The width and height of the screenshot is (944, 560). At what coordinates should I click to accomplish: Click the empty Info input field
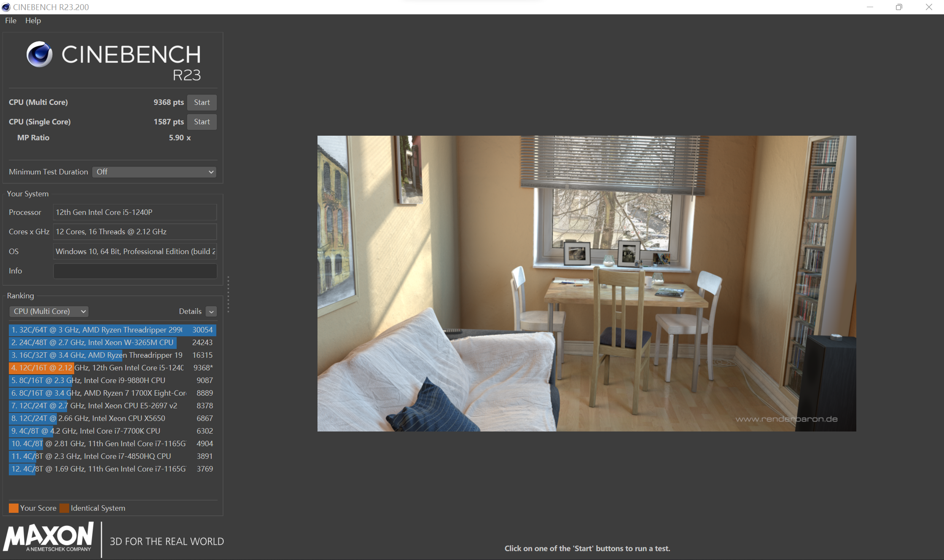point(135,271)
